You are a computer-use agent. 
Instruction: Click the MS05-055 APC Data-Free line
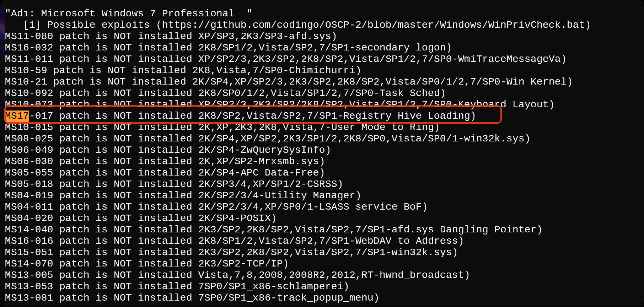pyautogui.click(x=165, y=173)
